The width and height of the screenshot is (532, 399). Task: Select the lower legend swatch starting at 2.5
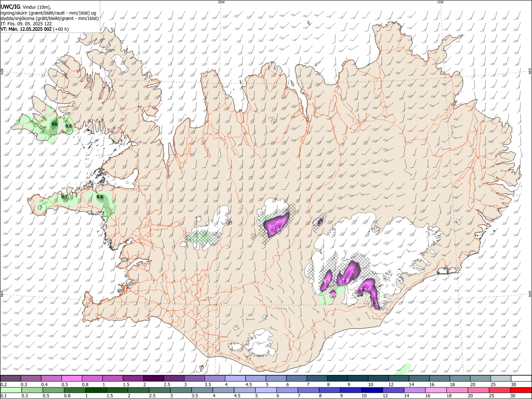click(160, 390)
